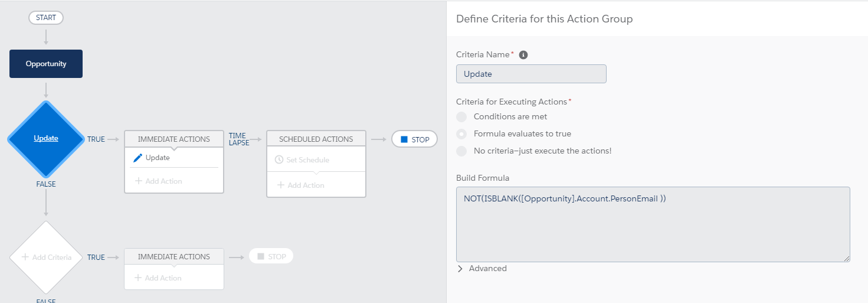Click inside the Criteria Name field
This screenshot has height=303, width=868.
pos(531,74)
